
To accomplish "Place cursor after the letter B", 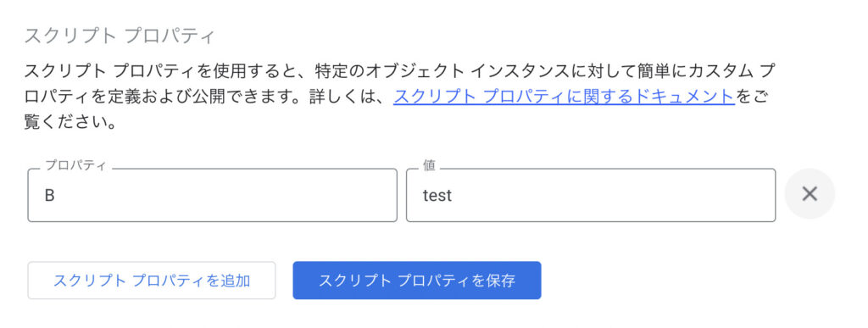I will pyautogui.click(x=55, y=195).
